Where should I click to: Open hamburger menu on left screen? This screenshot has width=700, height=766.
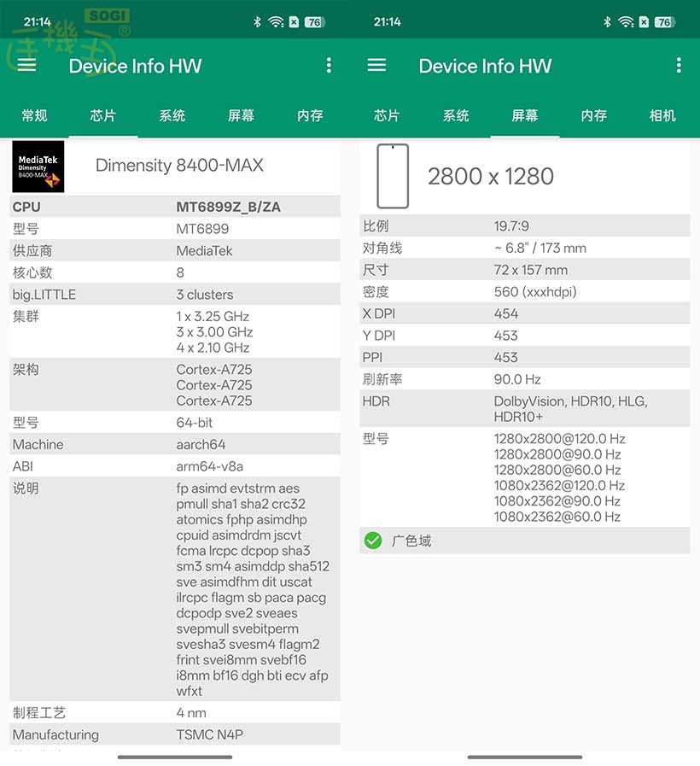pyautogui.click(x=26, y=65)
